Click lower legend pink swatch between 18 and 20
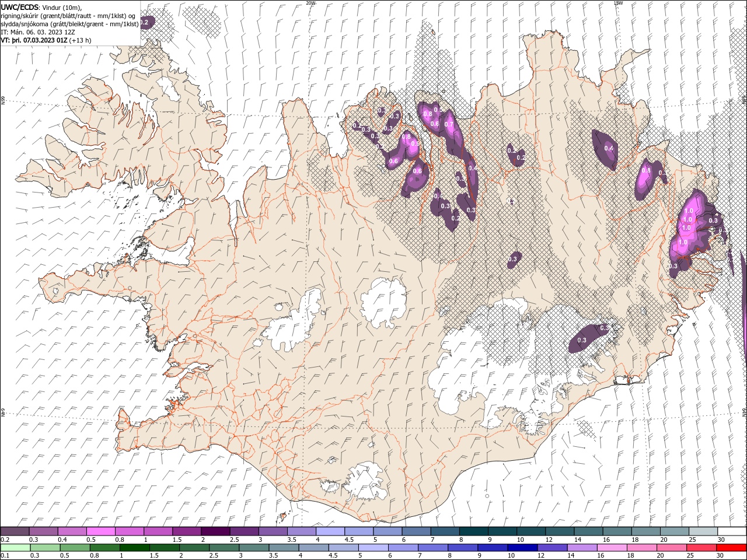 pos(641,548)
